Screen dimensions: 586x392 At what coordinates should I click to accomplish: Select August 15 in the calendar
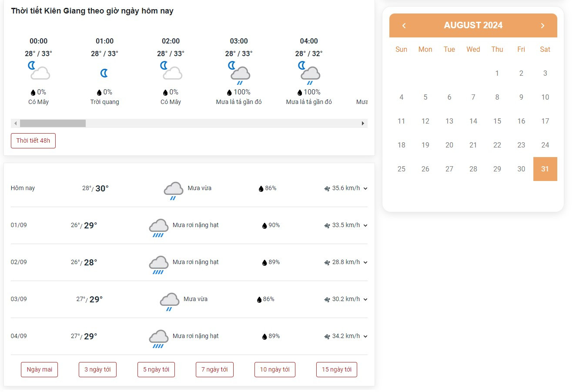click(497, 121)
